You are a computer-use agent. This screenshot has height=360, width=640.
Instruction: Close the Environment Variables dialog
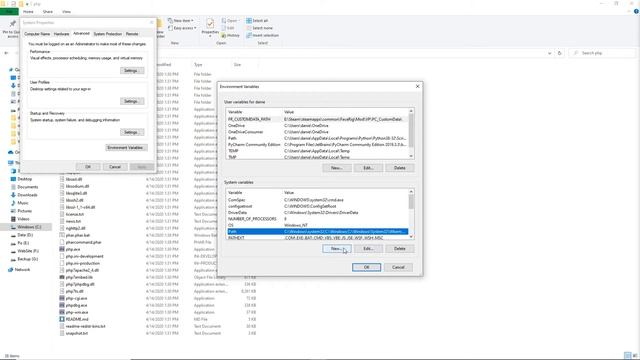[417, 87]
